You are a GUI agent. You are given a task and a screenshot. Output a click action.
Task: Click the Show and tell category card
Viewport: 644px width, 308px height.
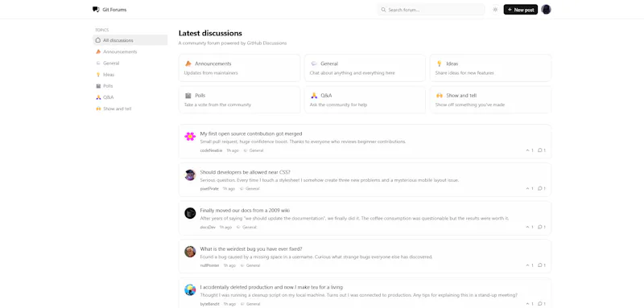[490, 100]
